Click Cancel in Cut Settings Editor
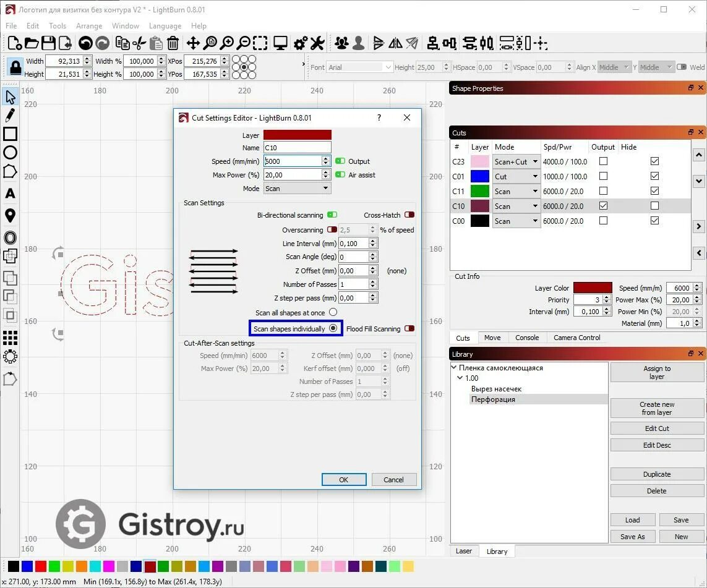Image resolution: width=707 pixels, height=588 pixels. [393, 479]
